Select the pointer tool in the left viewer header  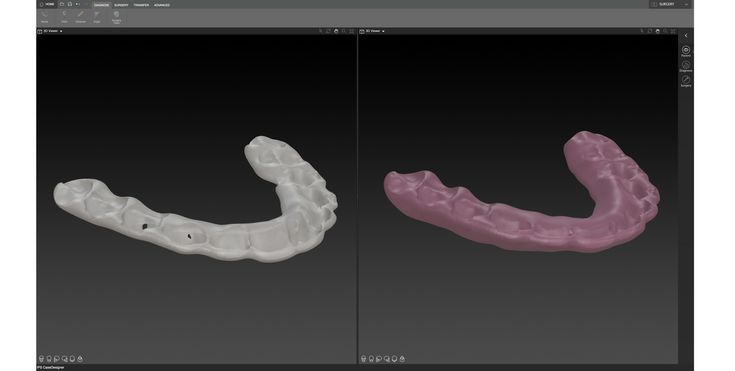[320, 31]
